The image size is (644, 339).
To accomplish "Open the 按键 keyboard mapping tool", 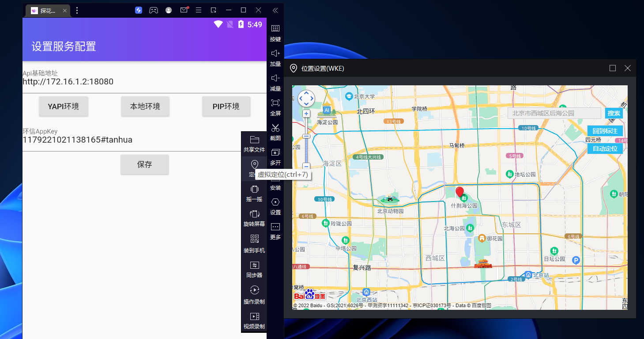I will click(x=275, y=32).
